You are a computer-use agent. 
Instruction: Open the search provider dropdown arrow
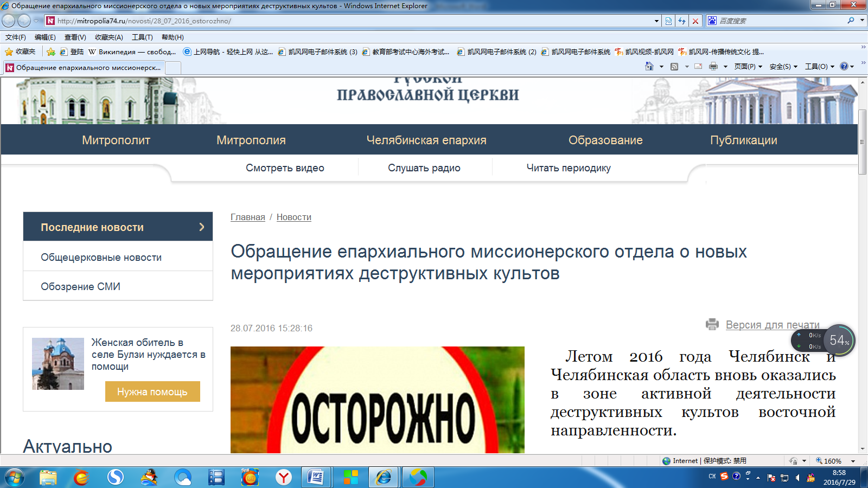(x=862, y=21)
